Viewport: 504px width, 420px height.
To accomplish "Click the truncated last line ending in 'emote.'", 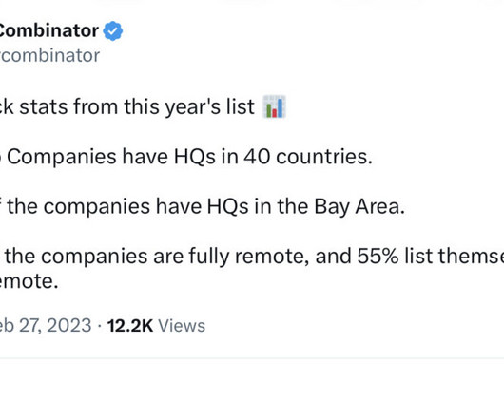I will (29, 281).
